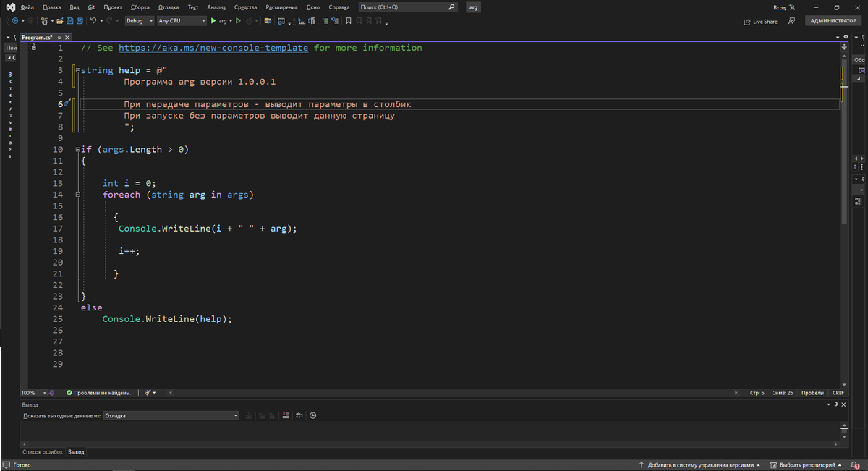This screenshot has height=471, width=868.
Task: Click the screwdriver quick action icon on line 6
Action: pyautogui.click(x=67, y=104)
